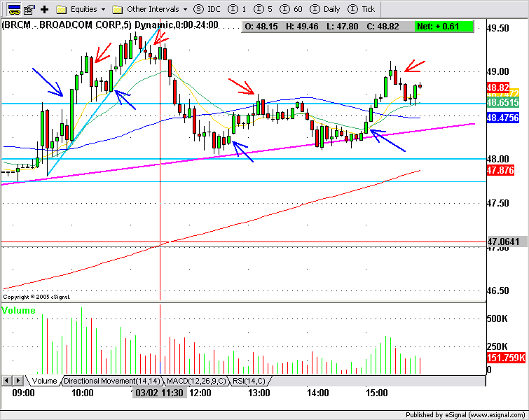Click the 49.50 price axis label
529x420 pixels.
[x=498, y=28]
